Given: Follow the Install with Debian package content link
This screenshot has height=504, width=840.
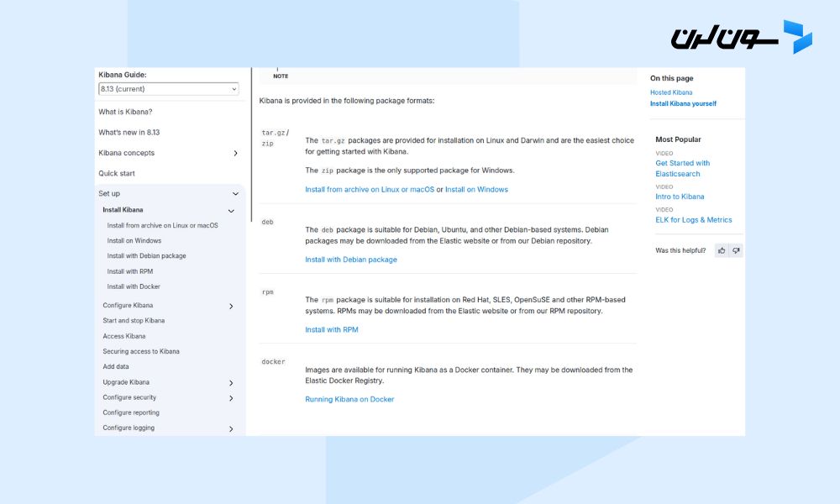Looking at the screenshot, I should point(351,260).
